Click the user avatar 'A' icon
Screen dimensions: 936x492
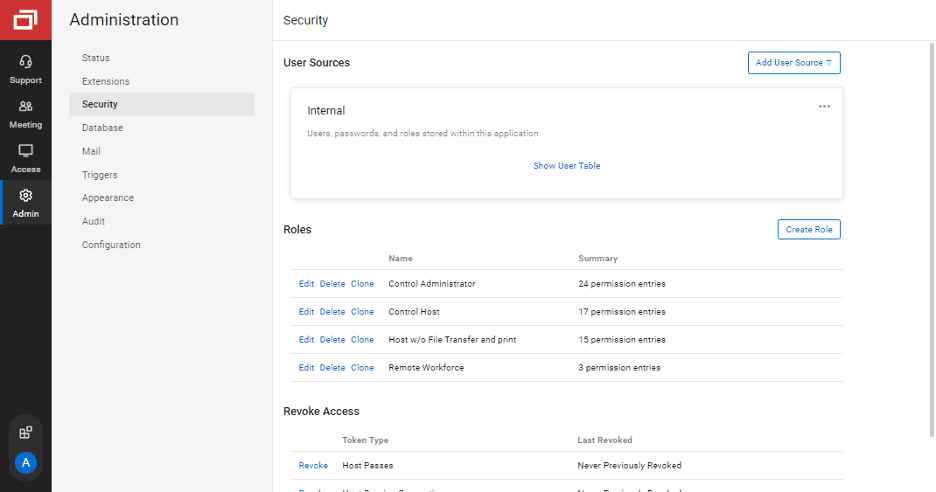coord(26,463)
